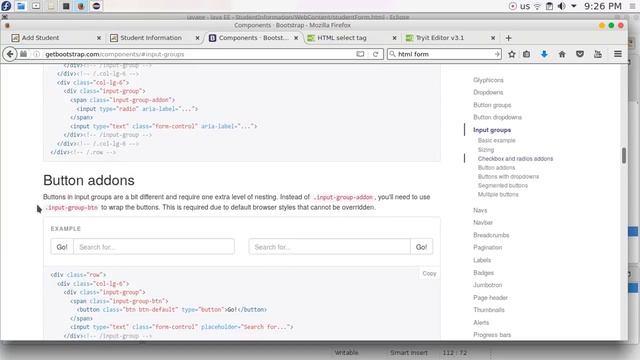Open the Fedora applications menu icon
This screenshot has width=640, height=360.
(x=6, y=6)
